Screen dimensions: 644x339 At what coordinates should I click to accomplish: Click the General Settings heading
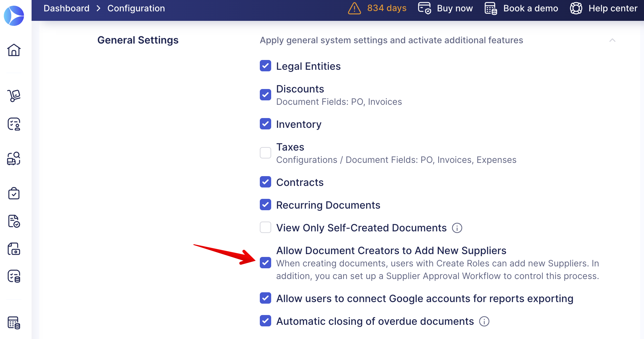click(x=138, y=40)
